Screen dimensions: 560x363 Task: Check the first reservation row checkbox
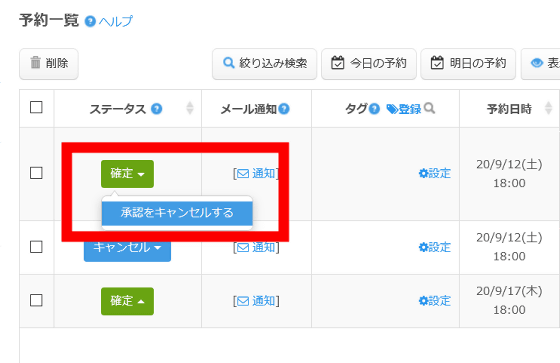pos(36,173)
